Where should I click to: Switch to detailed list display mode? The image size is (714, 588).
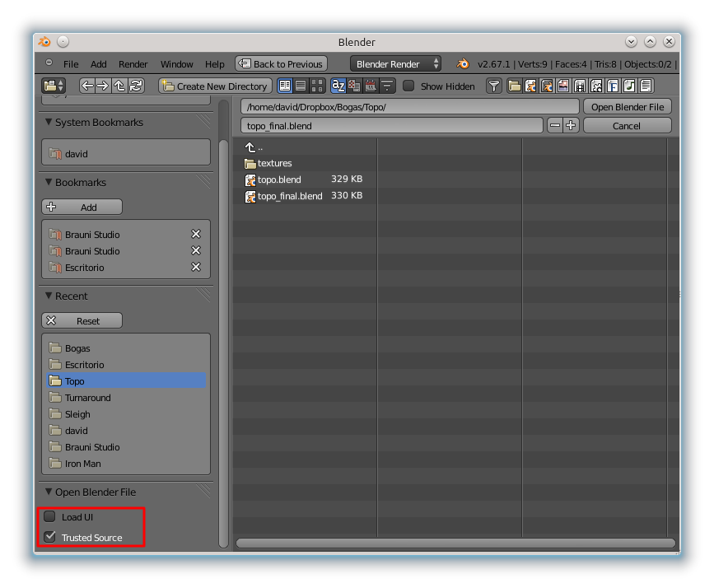coord(301,86)
